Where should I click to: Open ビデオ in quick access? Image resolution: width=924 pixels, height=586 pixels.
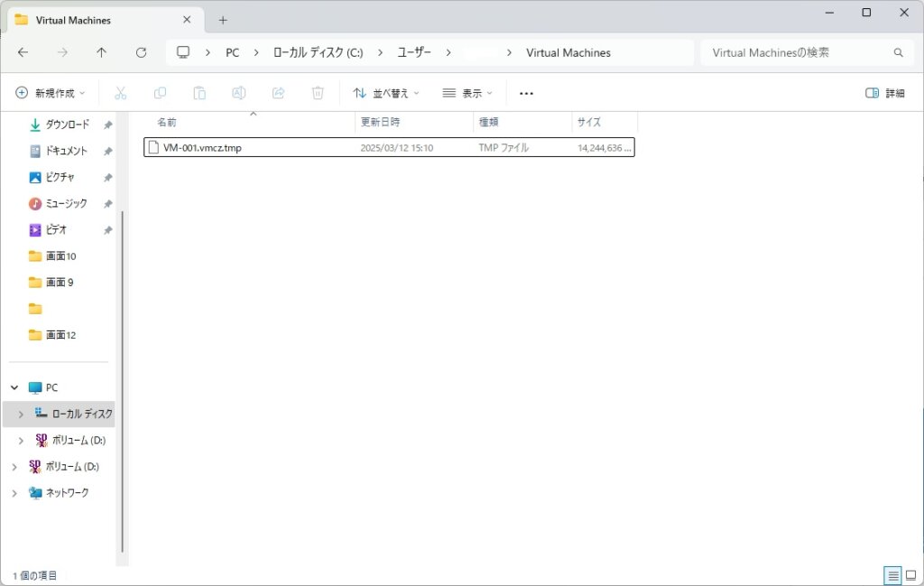pos(56,229)
